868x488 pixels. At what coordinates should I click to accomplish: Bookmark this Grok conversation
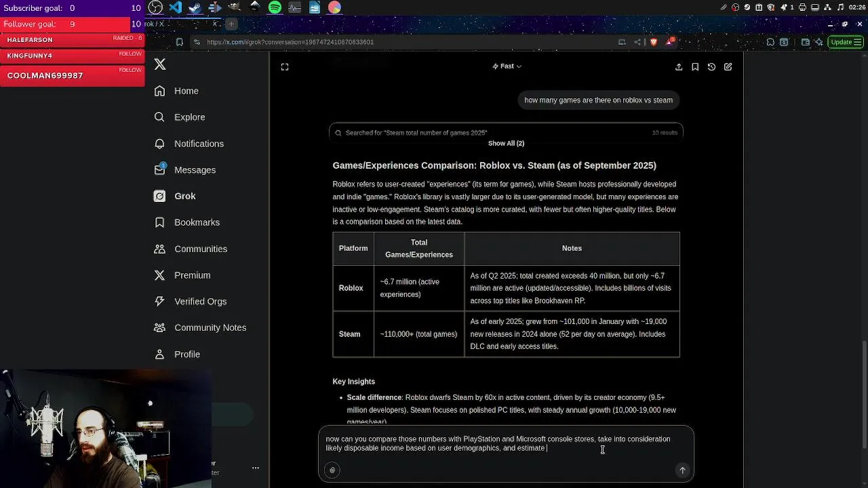[695, 67]
